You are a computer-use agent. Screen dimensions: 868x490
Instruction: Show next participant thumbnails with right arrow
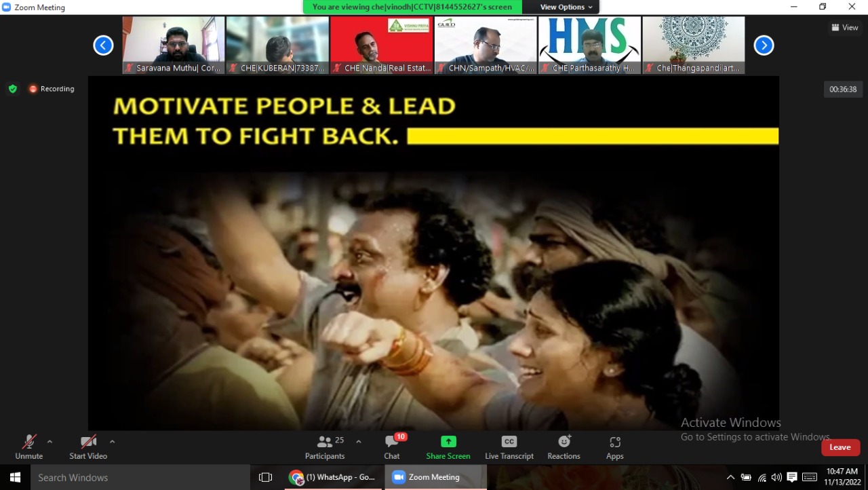pos(764,45)
